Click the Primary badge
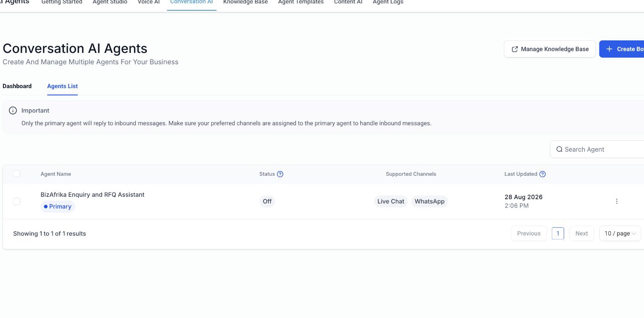The width and height of the screenshot is (644, 318). [58, 207]
